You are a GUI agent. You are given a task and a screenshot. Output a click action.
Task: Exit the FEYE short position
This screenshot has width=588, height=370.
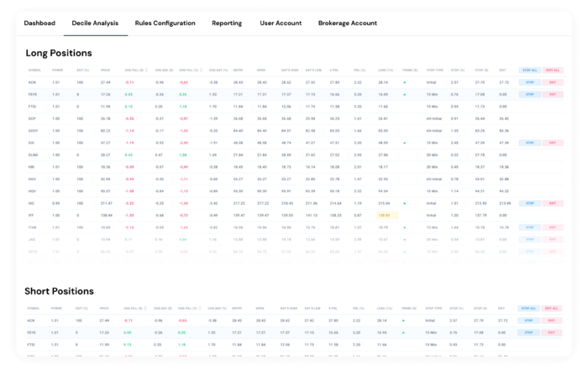pyautogui.click(x=552, y=332)
